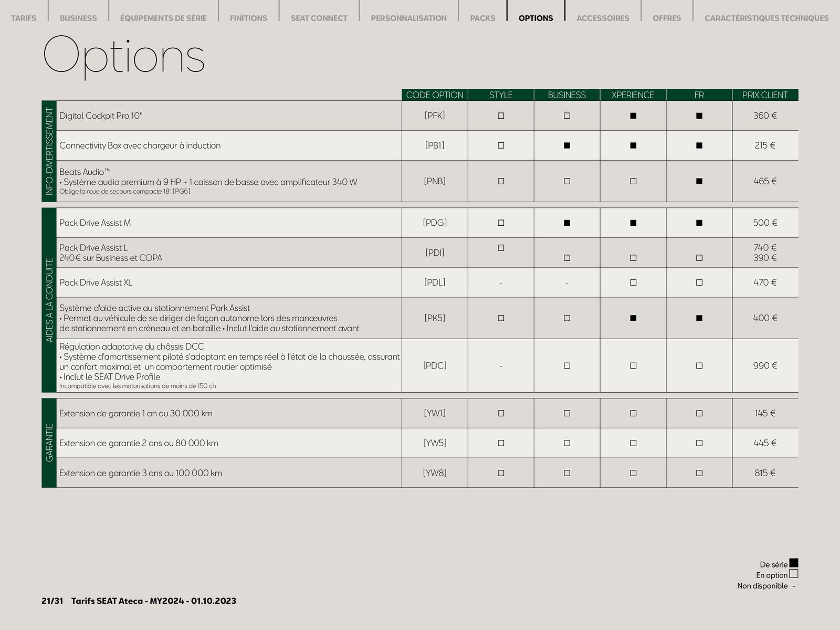Click the De série legend black square
The width and height of the screenshot is (840, 630).
point(794,563)
